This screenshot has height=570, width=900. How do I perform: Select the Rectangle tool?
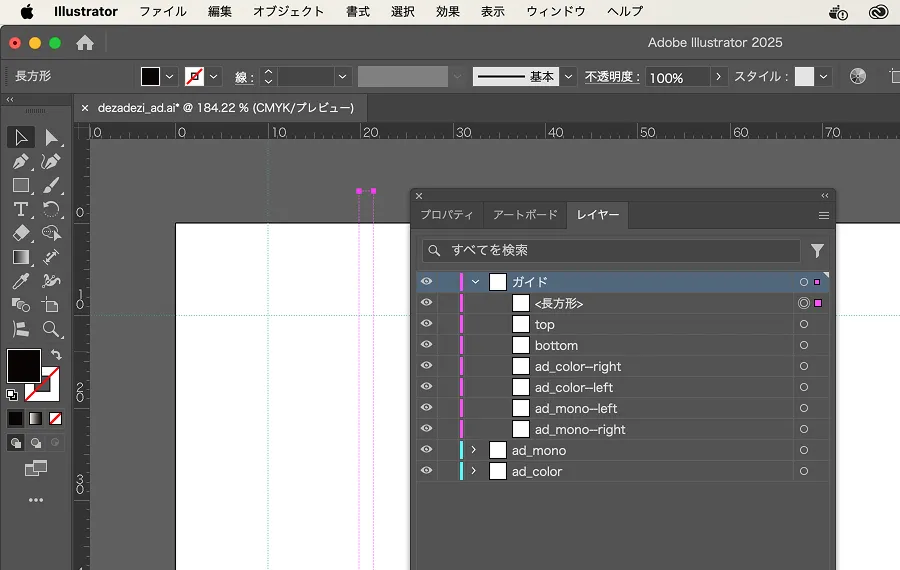click(20, 185)
